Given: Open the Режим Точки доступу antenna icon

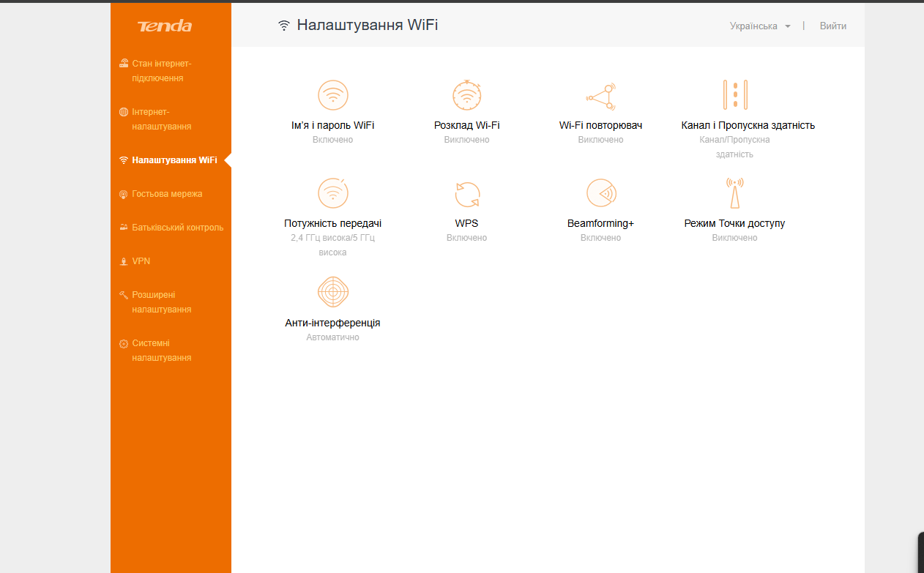Looking at the screenshot, I should point(734,193).
